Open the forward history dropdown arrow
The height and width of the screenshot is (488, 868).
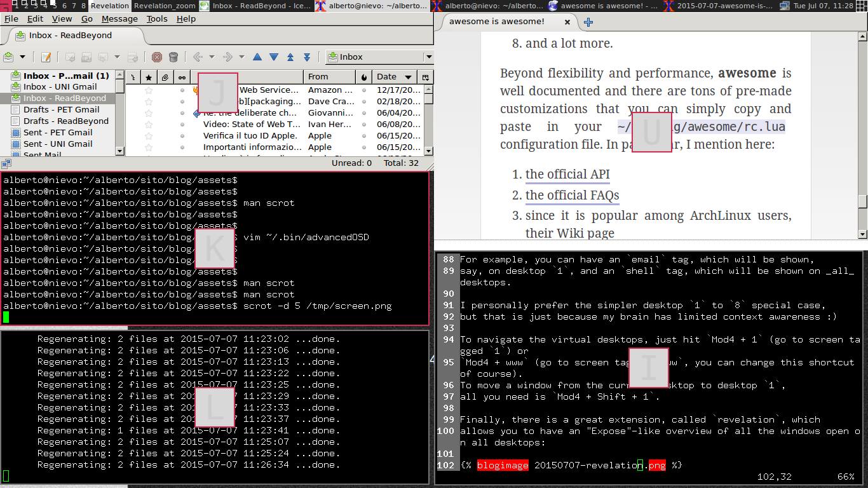241,57
